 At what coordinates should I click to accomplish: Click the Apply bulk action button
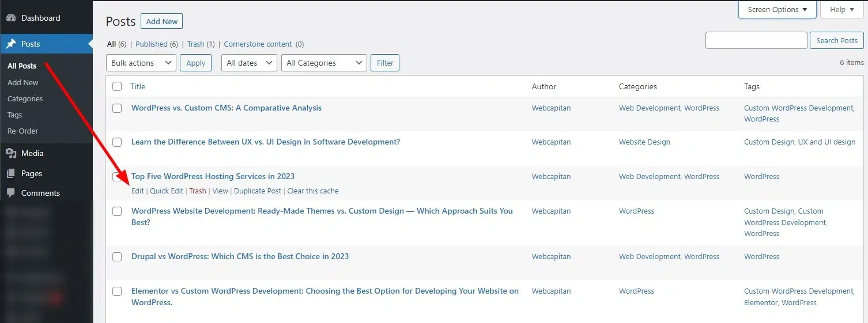(196, 63)
